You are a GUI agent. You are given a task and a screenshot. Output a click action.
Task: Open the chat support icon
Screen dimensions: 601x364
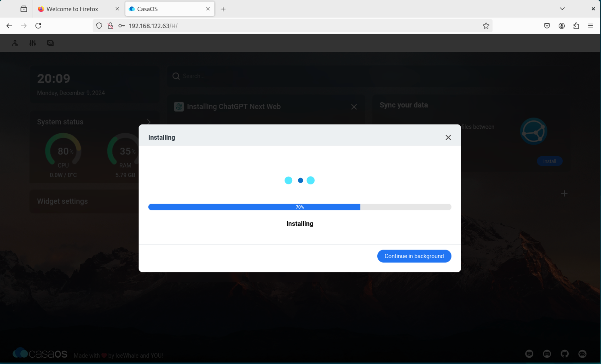[582, 354]
